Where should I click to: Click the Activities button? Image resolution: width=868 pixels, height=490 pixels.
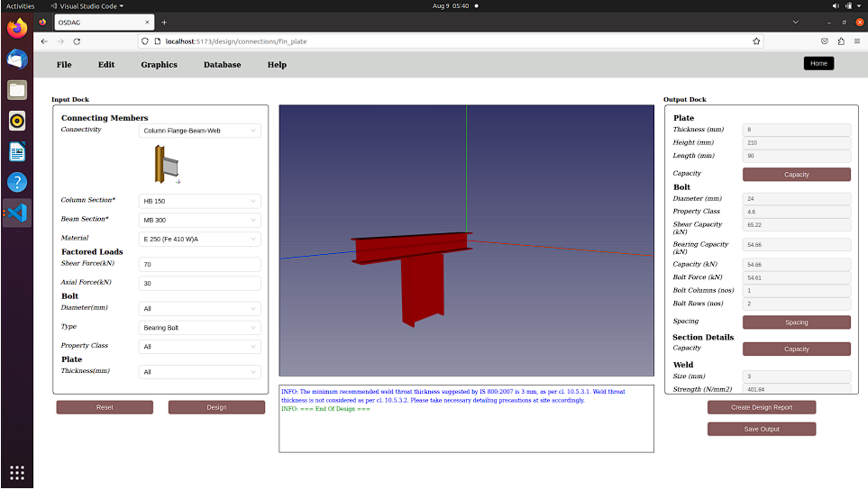pyautogui.click(x=20, y=6)
